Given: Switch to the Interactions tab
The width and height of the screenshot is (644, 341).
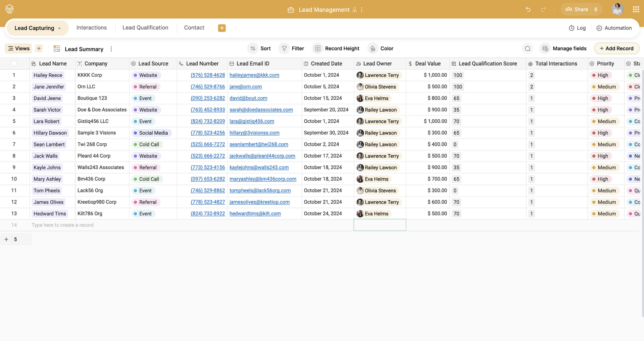Looking at the screenshot, I should (x=91, y=28).
